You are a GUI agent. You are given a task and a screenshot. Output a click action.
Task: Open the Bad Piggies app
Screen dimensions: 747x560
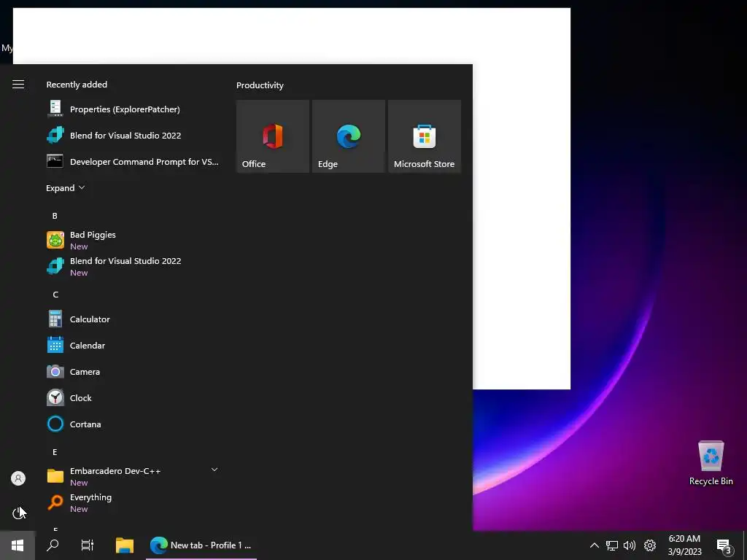click(133, 240)
